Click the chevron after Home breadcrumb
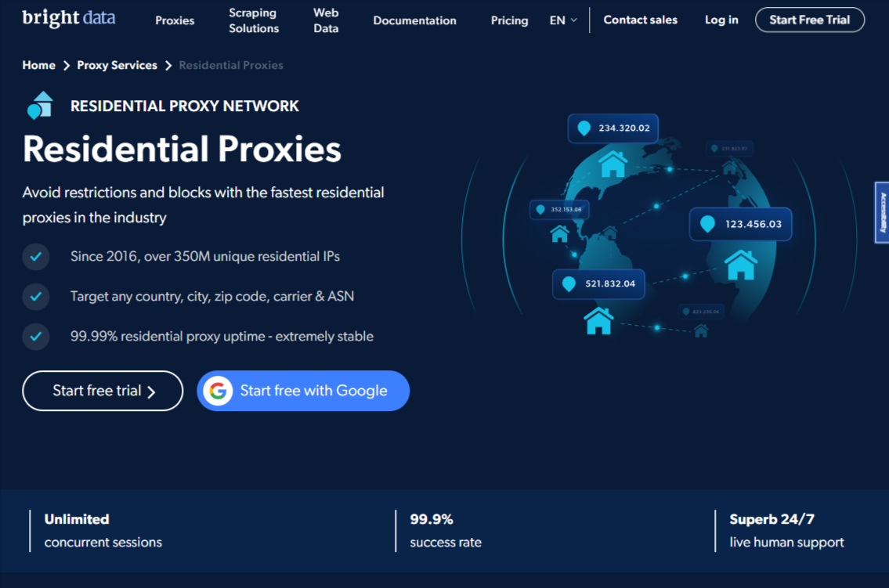 point(67,66)
